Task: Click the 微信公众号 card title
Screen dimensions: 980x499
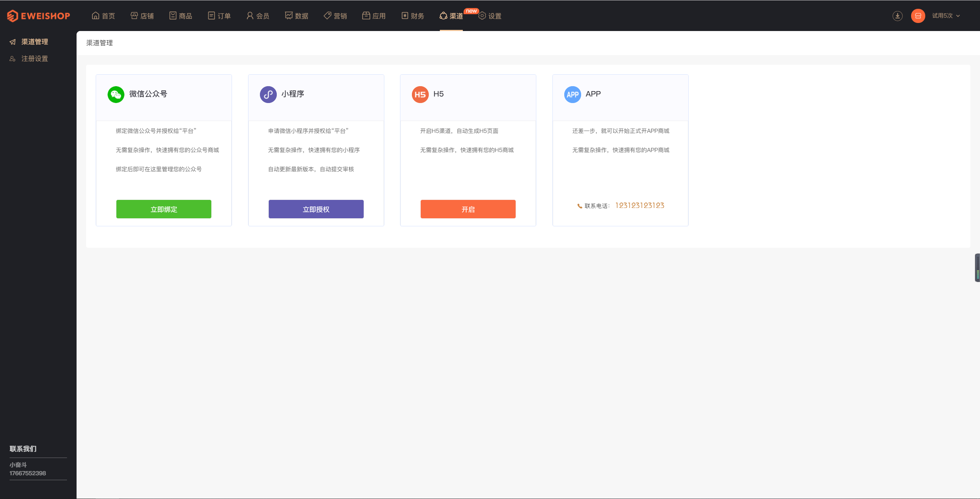Action: point(148,94)
